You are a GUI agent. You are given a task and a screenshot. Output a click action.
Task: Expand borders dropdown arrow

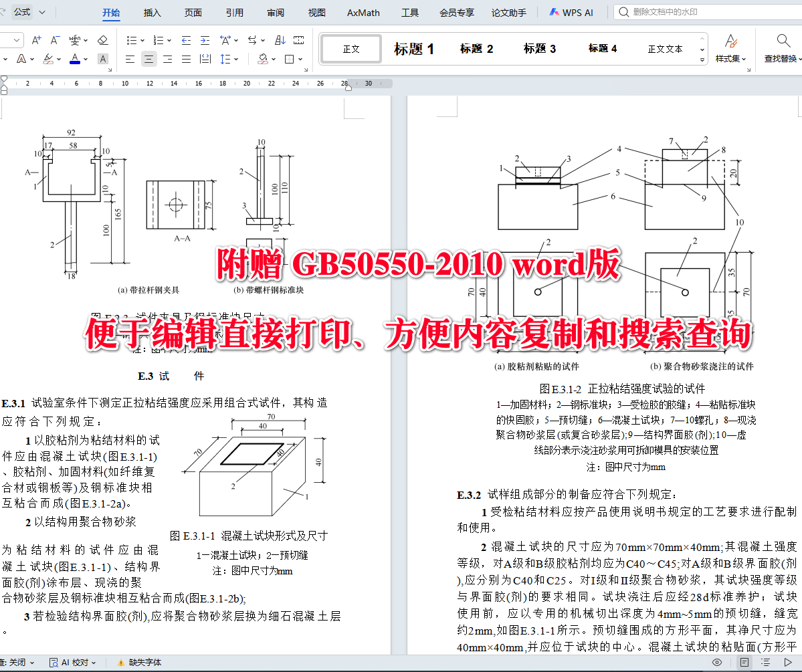point(300,60)
